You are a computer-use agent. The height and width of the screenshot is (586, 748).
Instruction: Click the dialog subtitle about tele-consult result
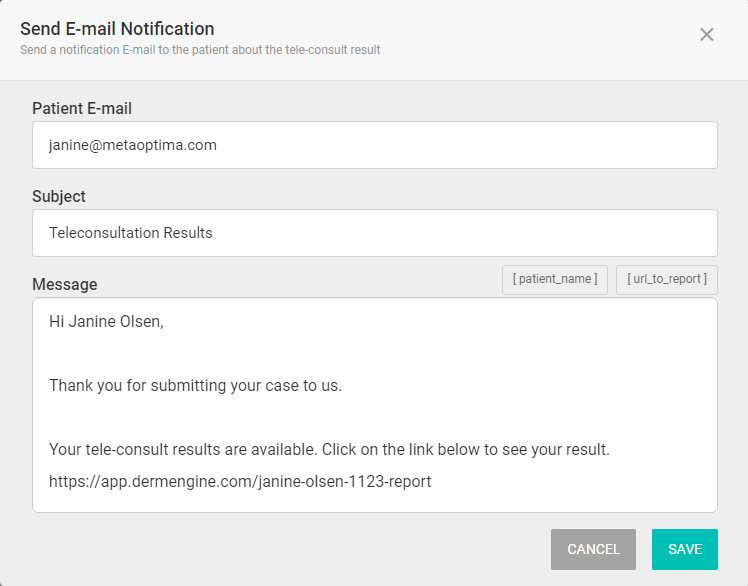point(200,50)
